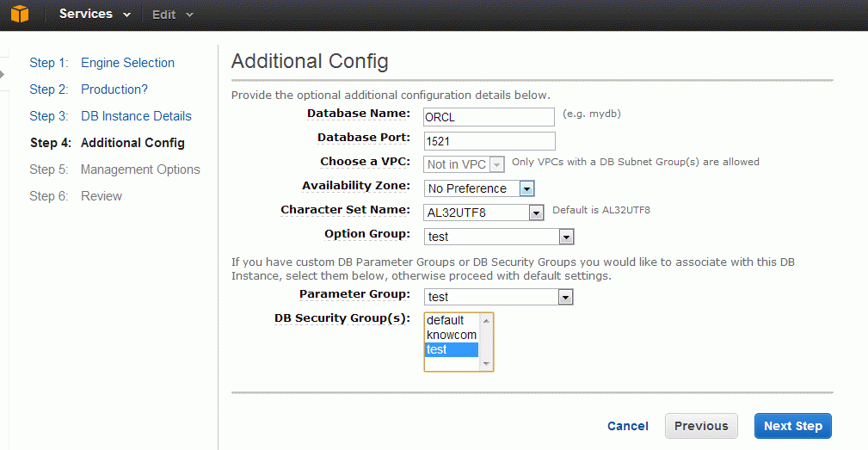The height and width of the screenshot is (450, 868).
Task: Click the AWS orange cube logo
Action: pyautogui.click(x=20, y=14)
